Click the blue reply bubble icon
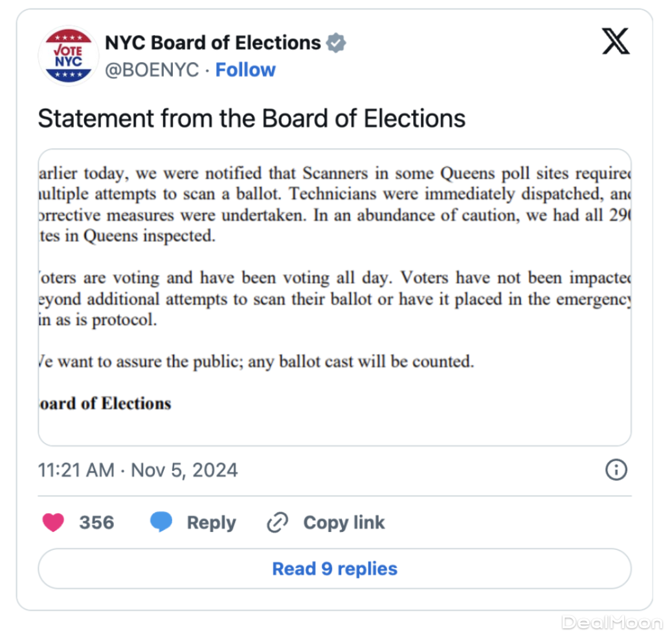Viewport: 672px width, 638px height. 161,522
